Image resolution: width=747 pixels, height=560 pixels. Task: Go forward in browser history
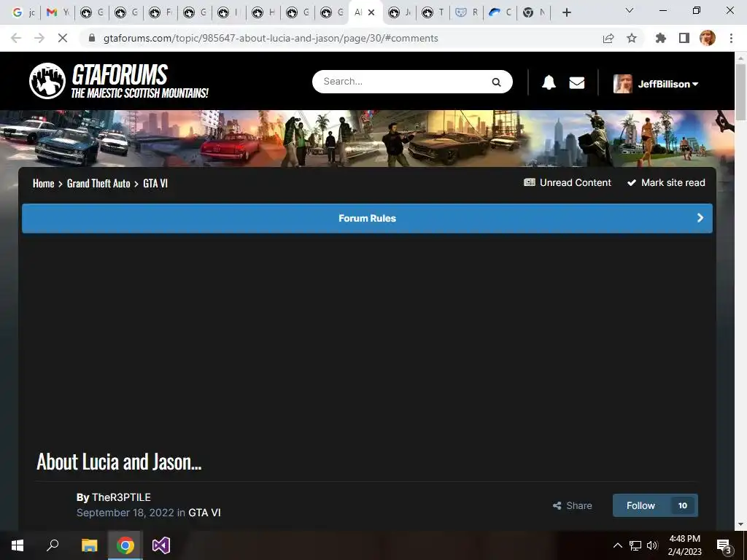[39, 38]
